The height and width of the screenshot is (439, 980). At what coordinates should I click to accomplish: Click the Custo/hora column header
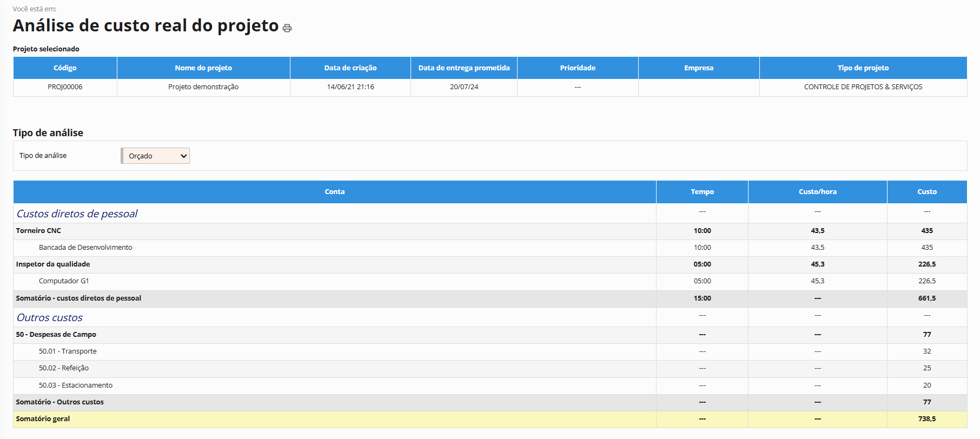click(x=817, y=192)
